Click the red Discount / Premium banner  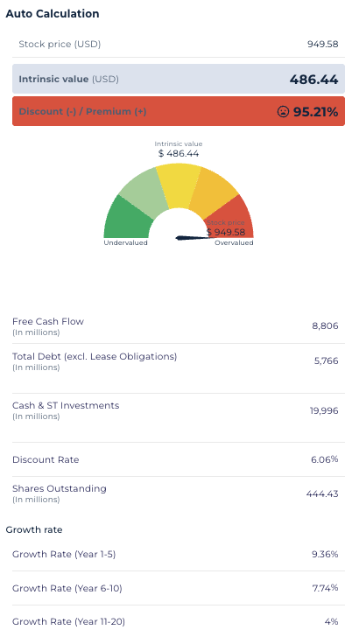(179, 111)
